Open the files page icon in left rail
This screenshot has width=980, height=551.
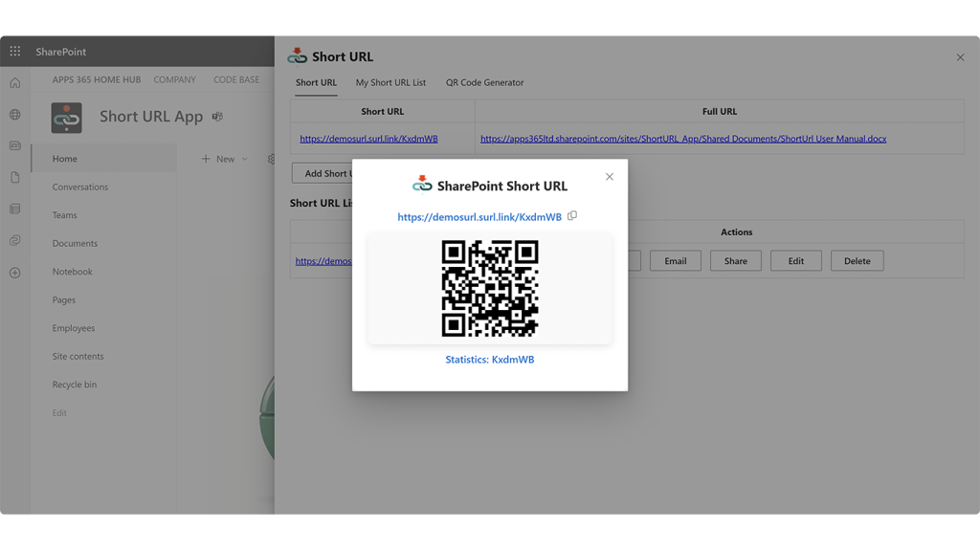[x=15, y=177]
